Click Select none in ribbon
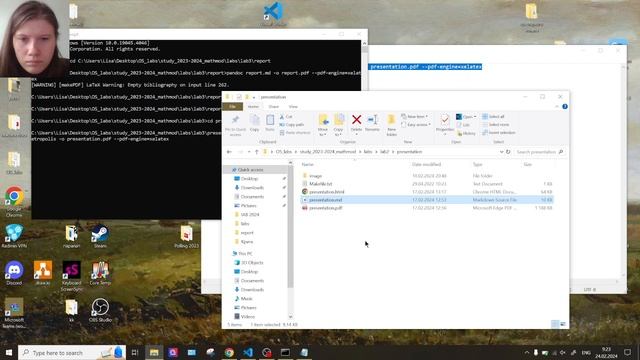 (x=496, y=124)
